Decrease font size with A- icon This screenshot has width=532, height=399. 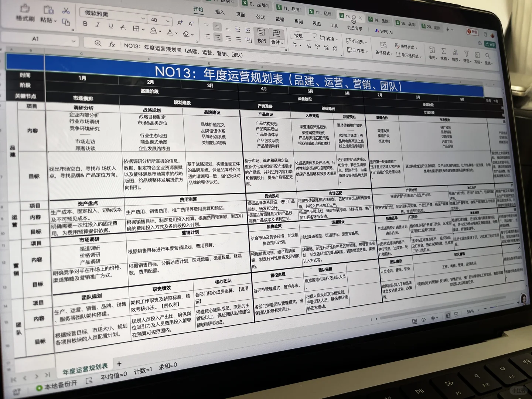(191, 23)
